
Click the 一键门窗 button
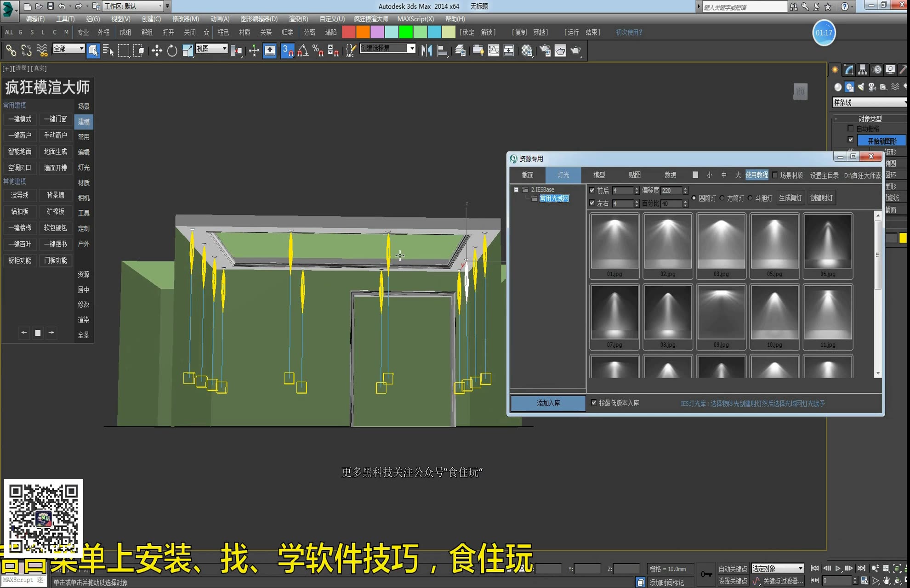click(x=55, y=119)
